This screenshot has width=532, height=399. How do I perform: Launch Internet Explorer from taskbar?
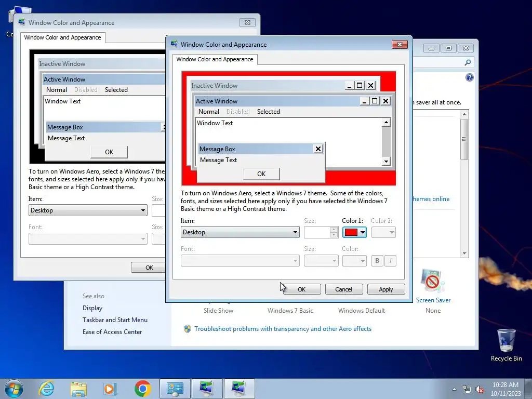[x=46, y=389]
